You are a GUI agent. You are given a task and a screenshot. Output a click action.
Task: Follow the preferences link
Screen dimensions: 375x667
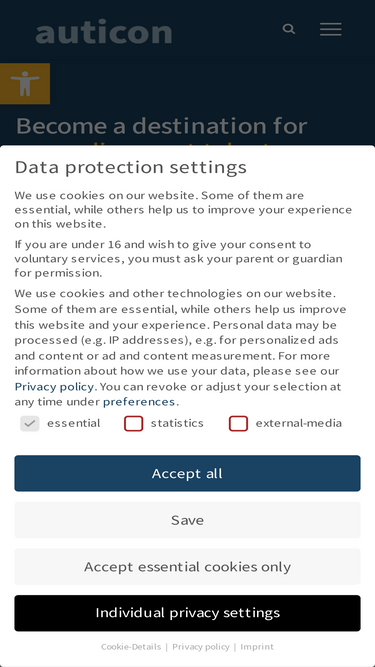(139, 402)
